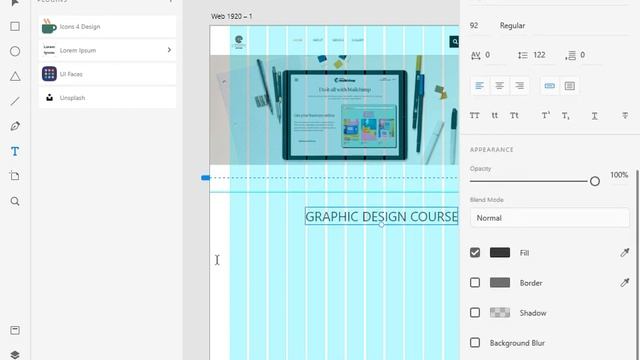The image size is (640, 360).
Task: Set text to auto width
Action: pos(550,86)
